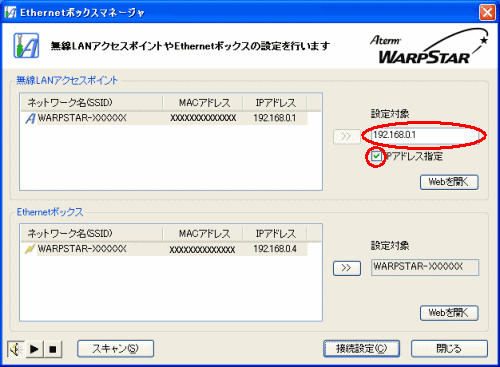This screenshot has width=500, height=367.
Task: Click MAC address value in Ethernet box list
Action: 202,249
